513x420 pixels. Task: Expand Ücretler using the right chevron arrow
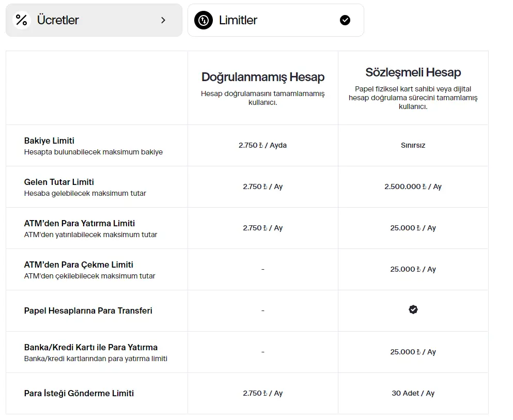tap(163, 20)
